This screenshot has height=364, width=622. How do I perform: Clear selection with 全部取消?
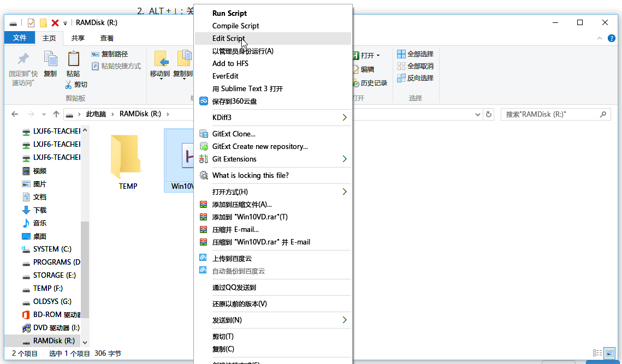coord(415,65)
